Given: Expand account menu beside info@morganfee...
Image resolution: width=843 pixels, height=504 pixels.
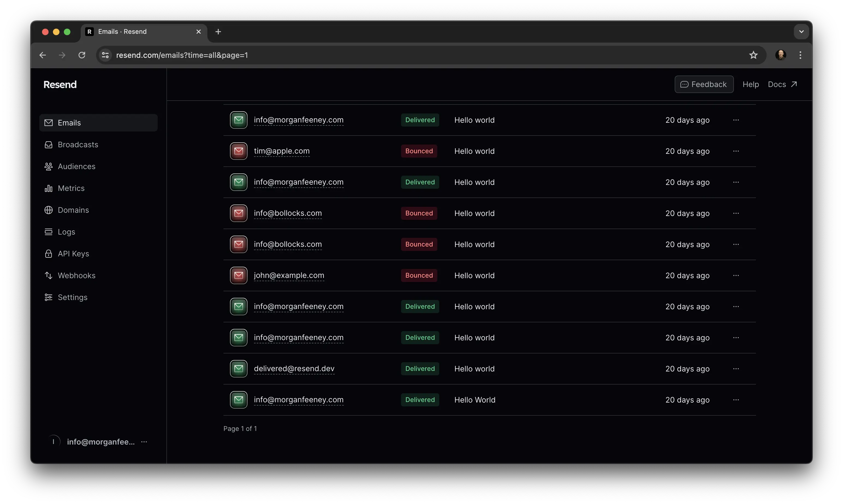Looking at the screenshot, I should [x=144, y=442].
